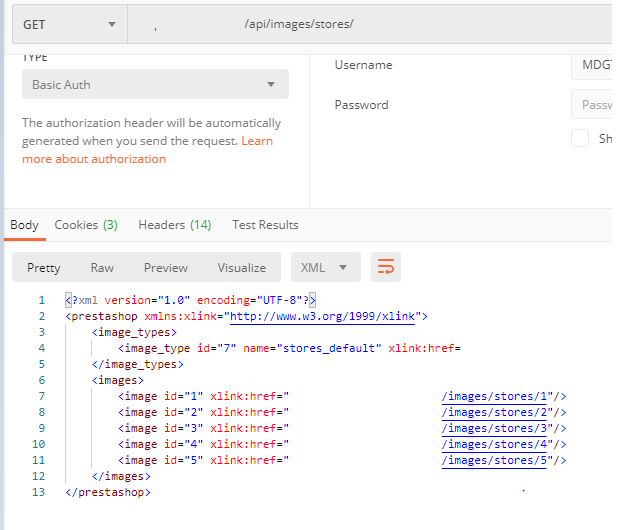Select the Preview view button
Screen dimensions: 626x530
click(x=166, y=267)
